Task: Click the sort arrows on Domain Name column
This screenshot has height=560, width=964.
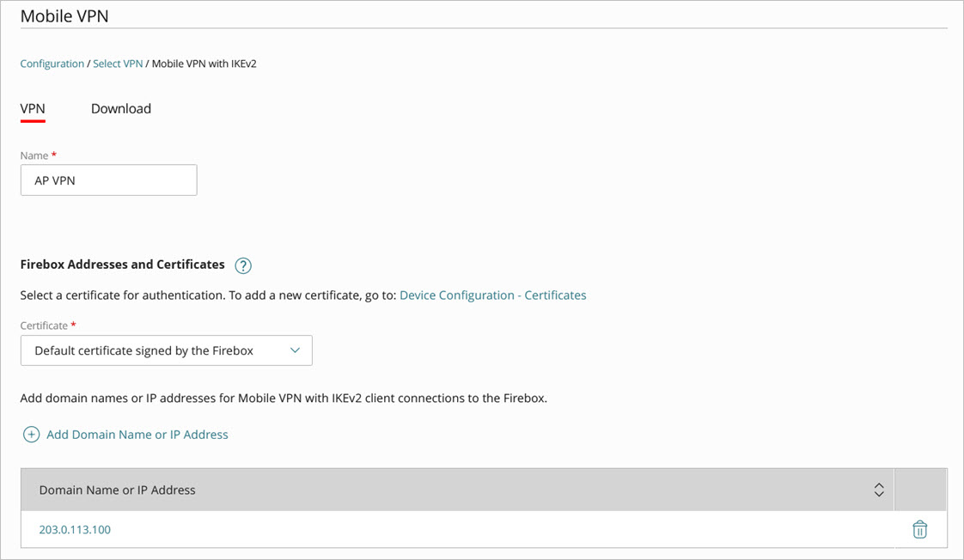Action: pyautogui.click(x=879, y=490)
